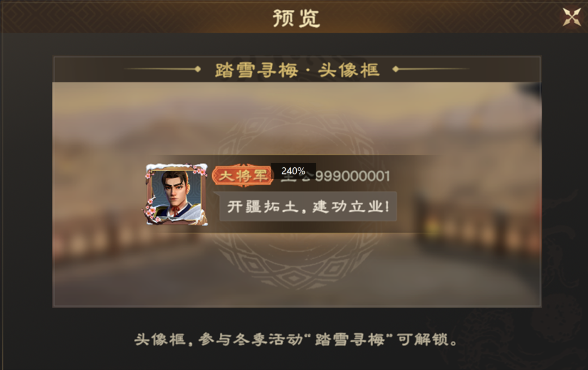Click the snow cap atop the avatar frame
588x370 pixels.
pyautogui.click(x=176, y=167)
